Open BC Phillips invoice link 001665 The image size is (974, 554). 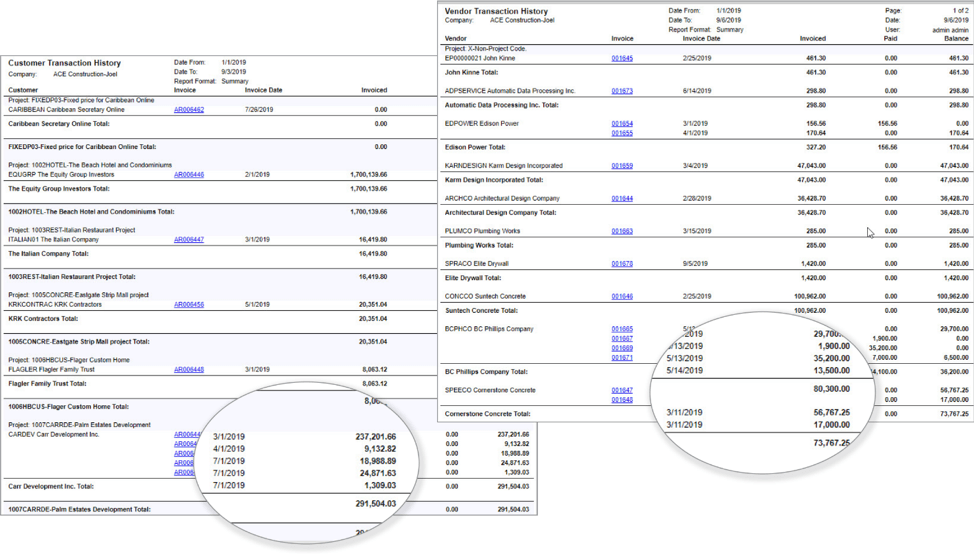622,329
